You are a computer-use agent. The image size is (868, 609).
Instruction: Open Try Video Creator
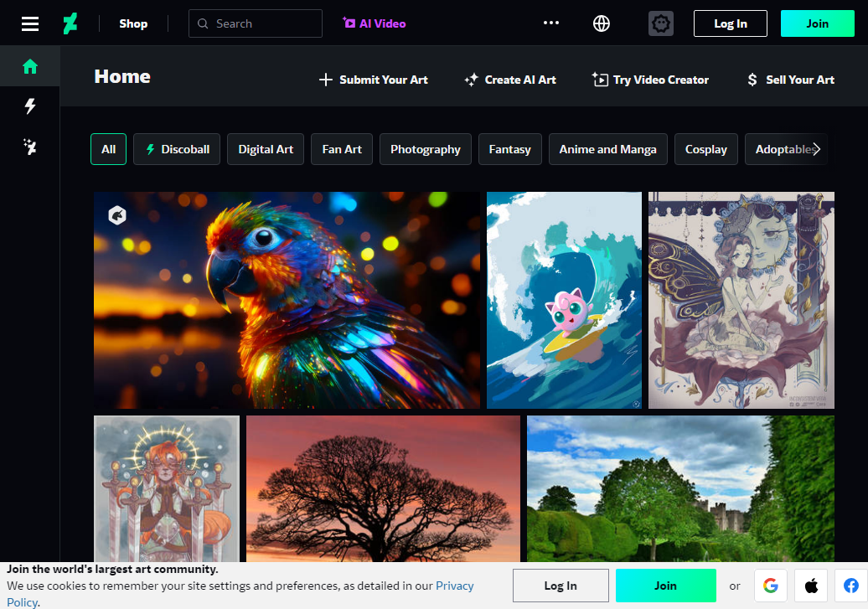[650, 80]
